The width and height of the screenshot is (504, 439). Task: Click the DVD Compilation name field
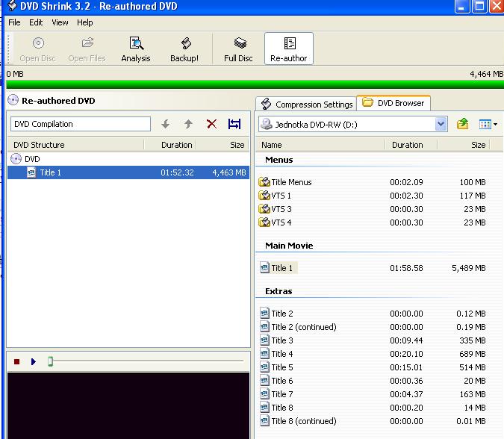tap(81, 124)
